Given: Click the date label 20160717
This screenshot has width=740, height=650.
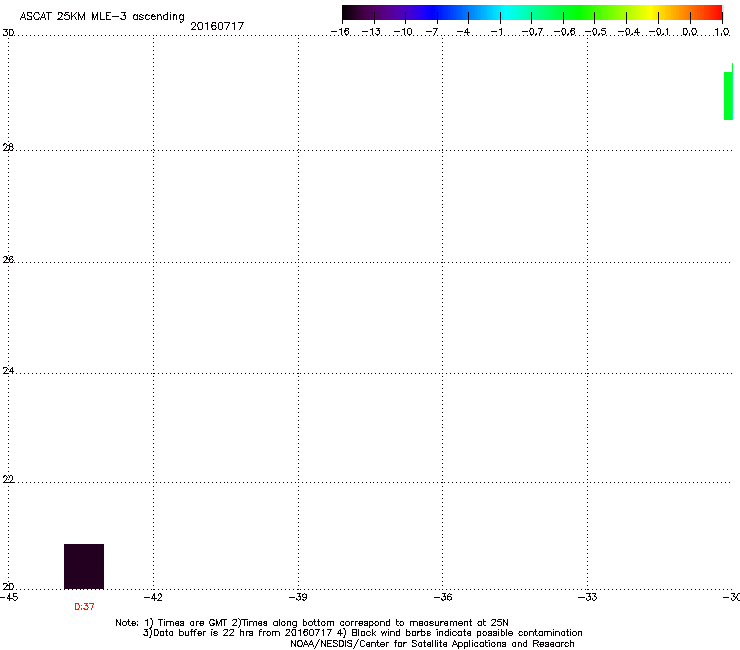Looking at the screenshot, I should click(217, 26).
